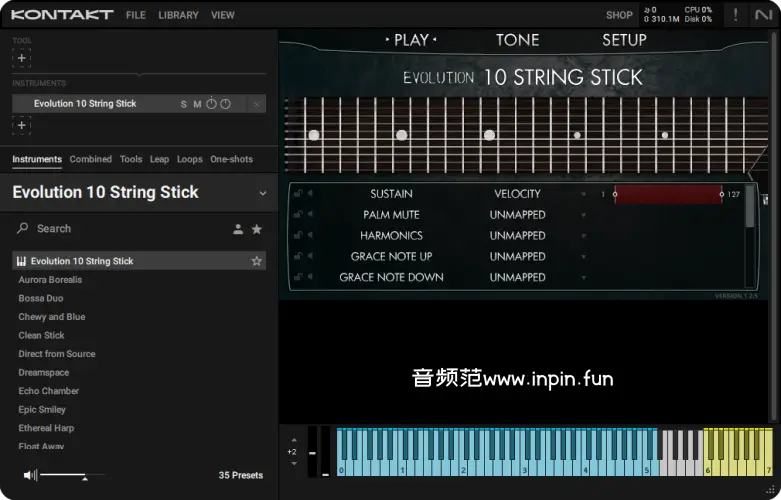Viewport: 781px width, 500px height.
Task: Adjust the master volume slider
Action: point(84,476)
